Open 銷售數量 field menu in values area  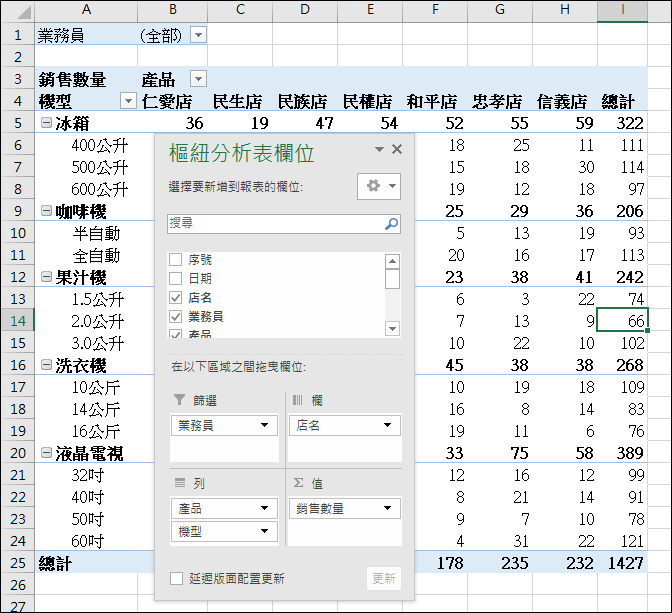click(x=387, y=508)
